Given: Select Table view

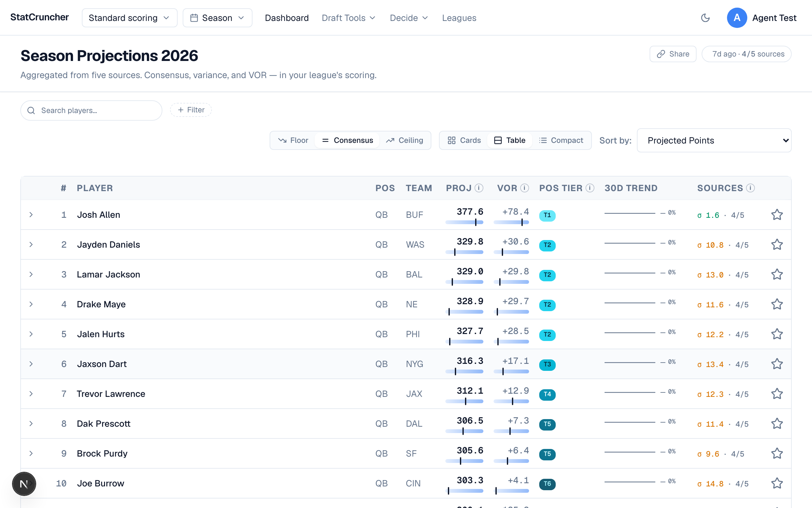Looking at the screenshot, I should tap(510, 140).
